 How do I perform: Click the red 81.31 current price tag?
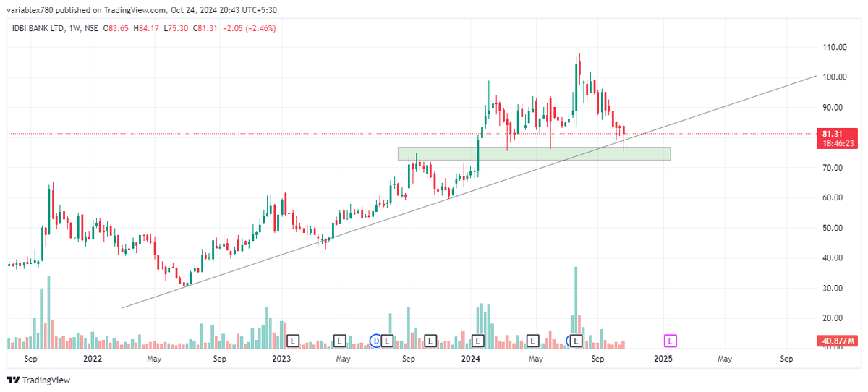[838, 134]
